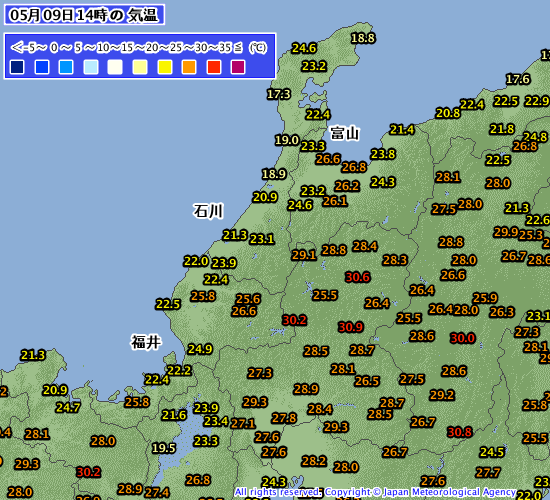Click the white legend color square
This screenshot has height=500, width=550.
pos(115,67)
